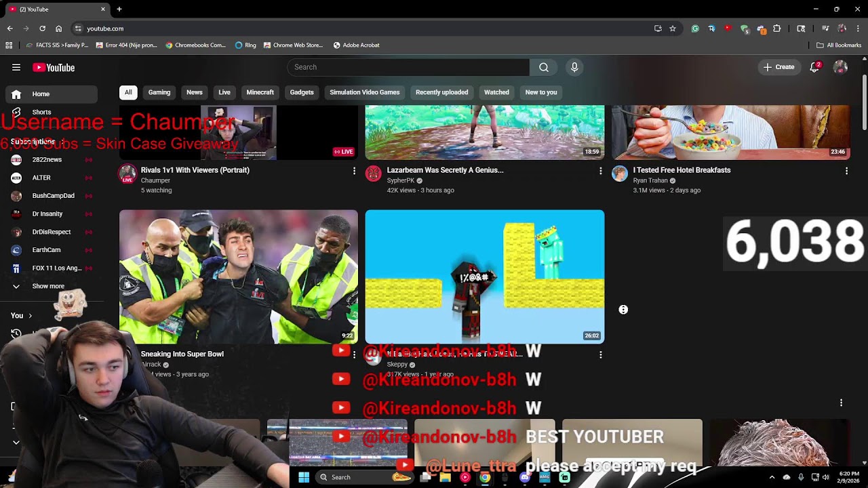Open All Bookmarks folder
Image resolution: width=868 pixels, height=488 pixels.
pos(839,45)
